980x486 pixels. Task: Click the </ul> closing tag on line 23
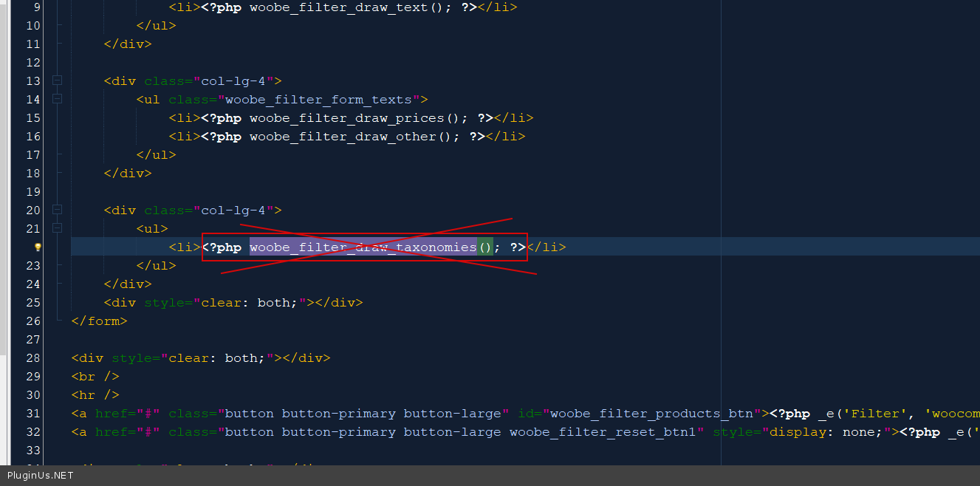click(157, 266)
